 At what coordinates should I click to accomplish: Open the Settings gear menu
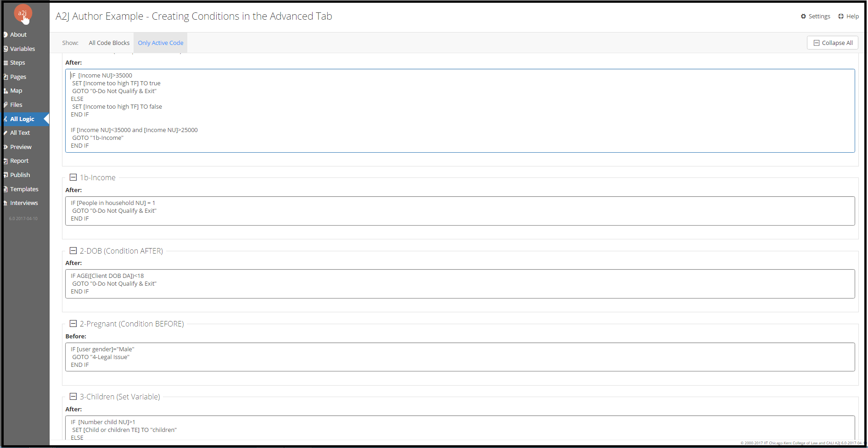point(815,16)
